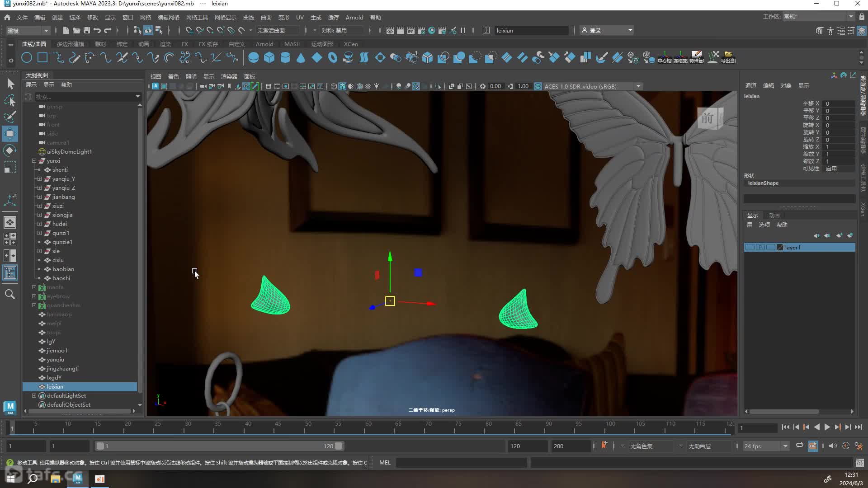Select the NURBS circle shelf tool
The image size is (868, 488).
point(27,58)
